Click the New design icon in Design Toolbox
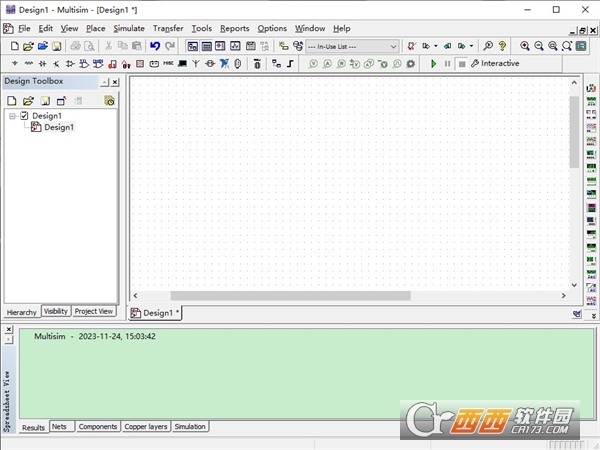 (x=12, y=101)
